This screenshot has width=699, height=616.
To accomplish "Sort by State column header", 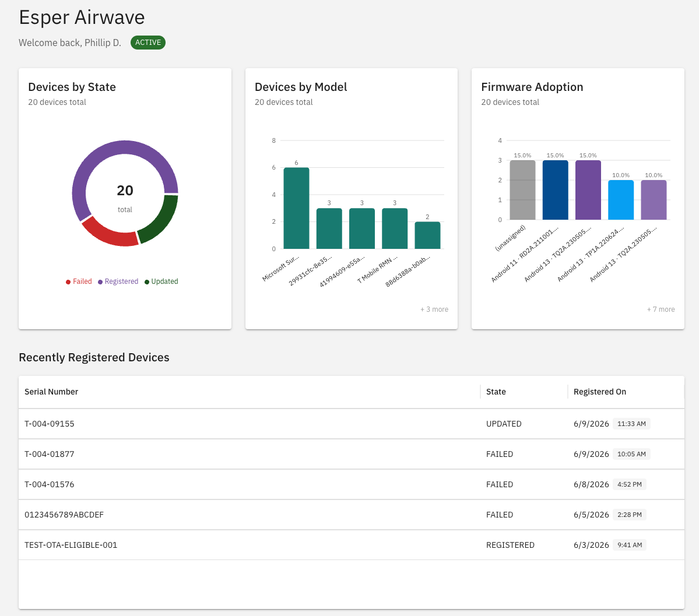I will click(496, 392).
